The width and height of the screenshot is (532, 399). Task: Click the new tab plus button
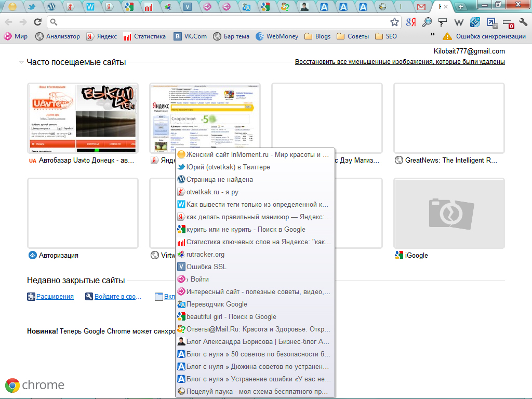[x=460, y=7]
